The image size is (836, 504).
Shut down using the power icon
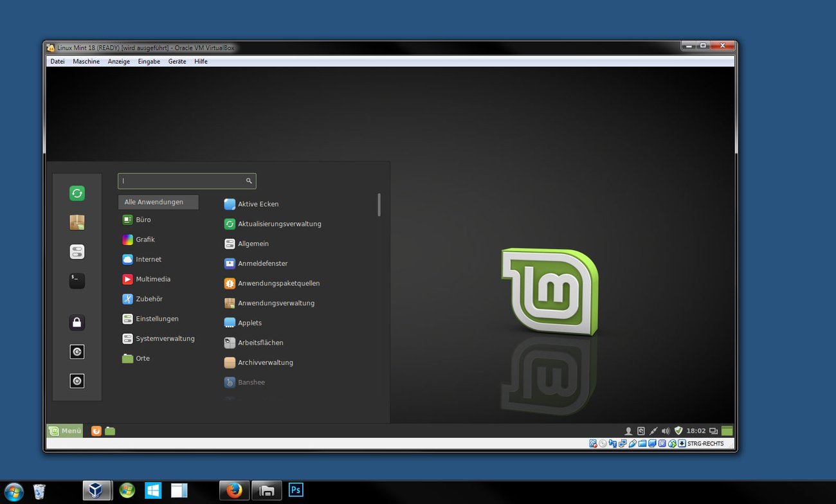pyautogui.click(x=77, y=381)
